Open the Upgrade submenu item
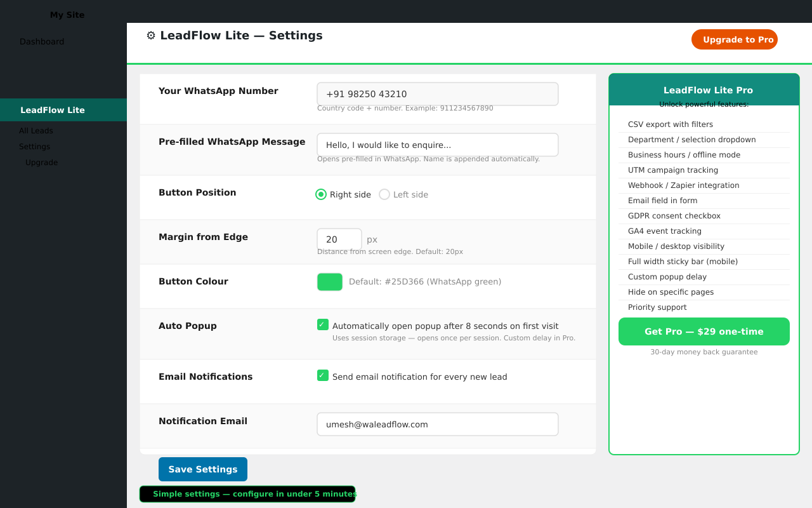Viewport: 812px width, 508px height. (42, 163)
